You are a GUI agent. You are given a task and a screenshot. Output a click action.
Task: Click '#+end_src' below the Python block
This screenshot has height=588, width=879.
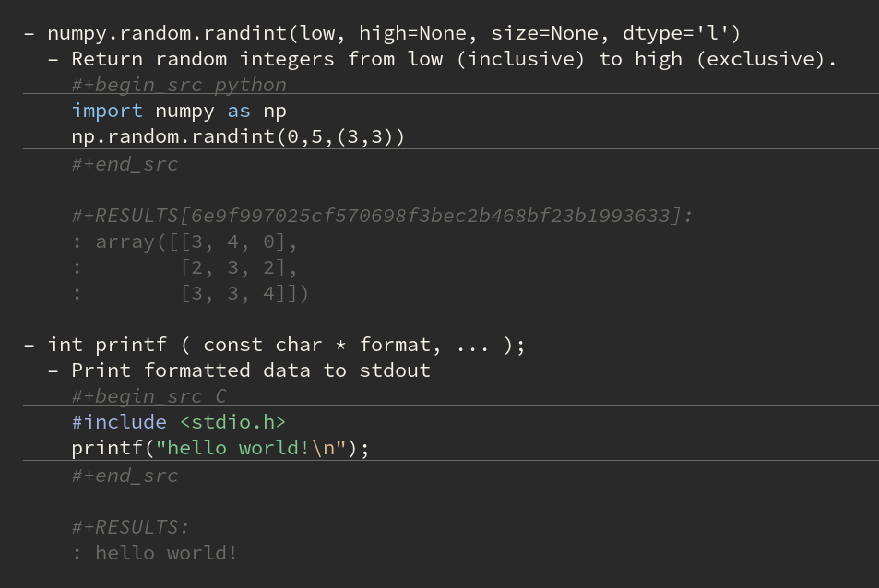click(125, 164)
